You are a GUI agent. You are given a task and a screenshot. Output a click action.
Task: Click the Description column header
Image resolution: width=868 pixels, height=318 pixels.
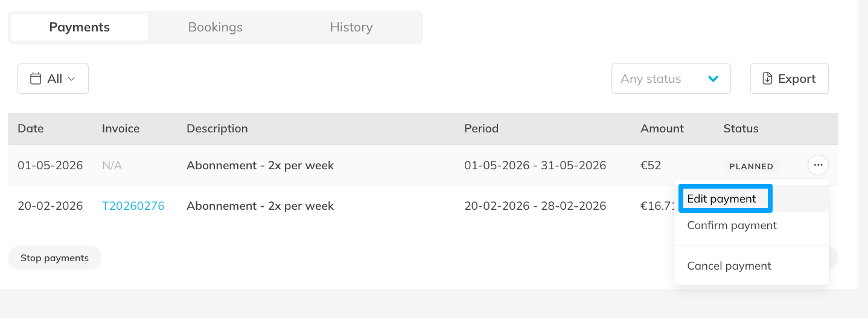217,129
